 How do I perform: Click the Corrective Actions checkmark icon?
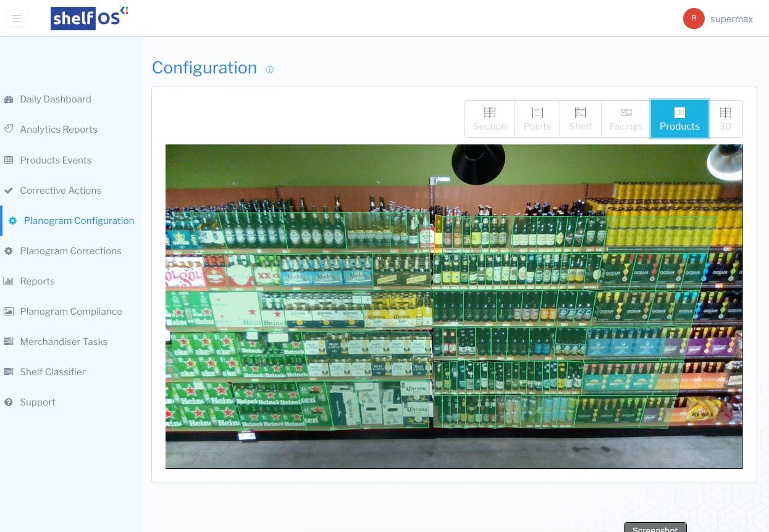point(9,191)
